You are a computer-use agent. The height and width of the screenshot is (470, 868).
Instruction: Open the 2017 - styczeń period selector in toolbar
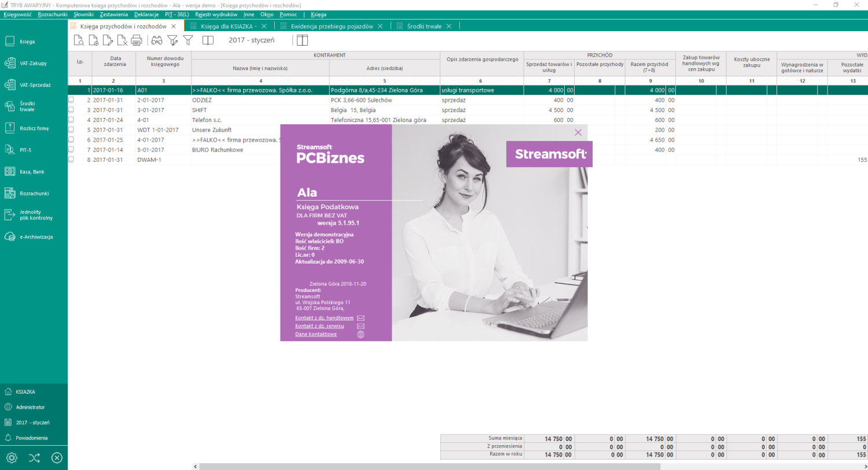click(x=251, y=40)
